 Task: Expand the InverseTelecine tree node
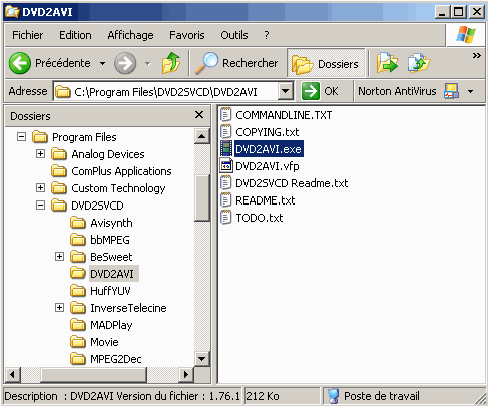[59, 307]
